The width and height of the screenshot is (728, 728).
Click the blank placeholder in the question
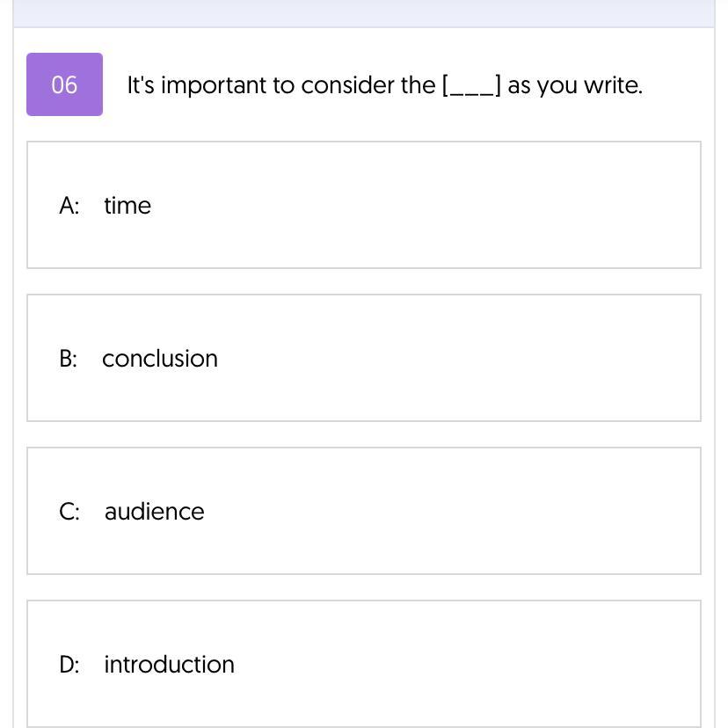[472, 86]
